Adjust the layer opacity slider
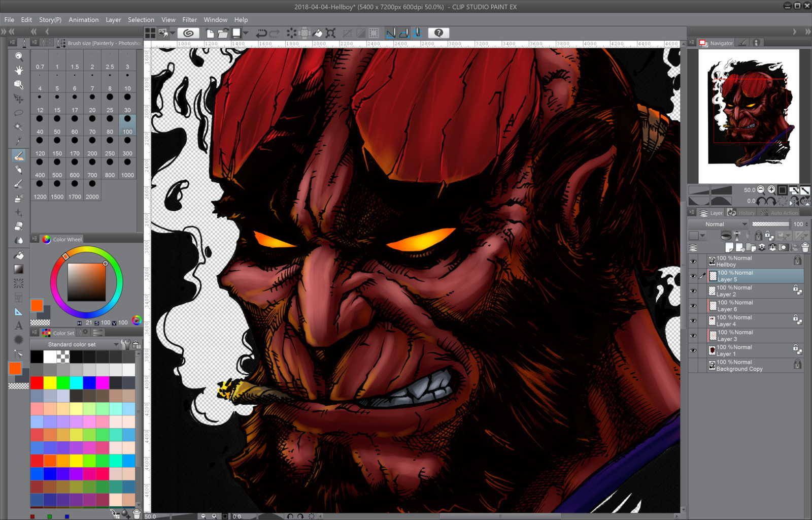The width and height of the screenshot is (812, 520). click(770, 224)
